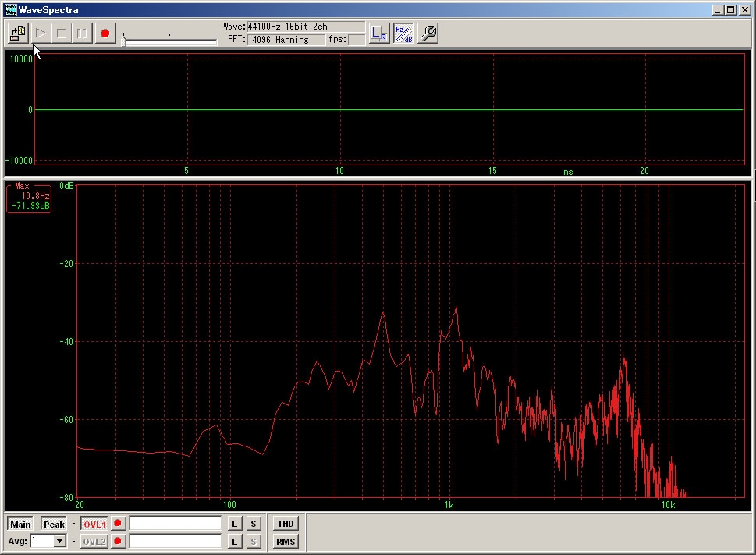Open settings with the wrench icon
This screenshot has height=555, width=756.
(x=428, y=34)
